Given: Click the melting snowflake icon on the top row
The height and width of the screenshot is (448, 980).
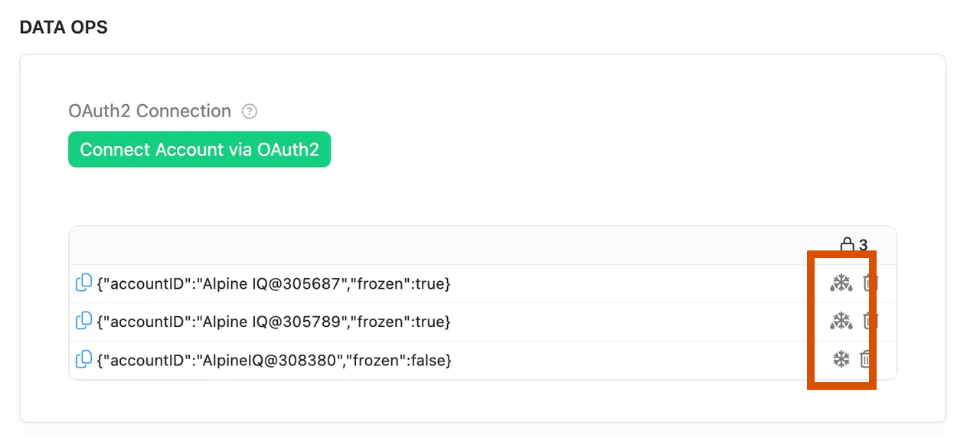Looking at the screenshot, I should 840,283.
